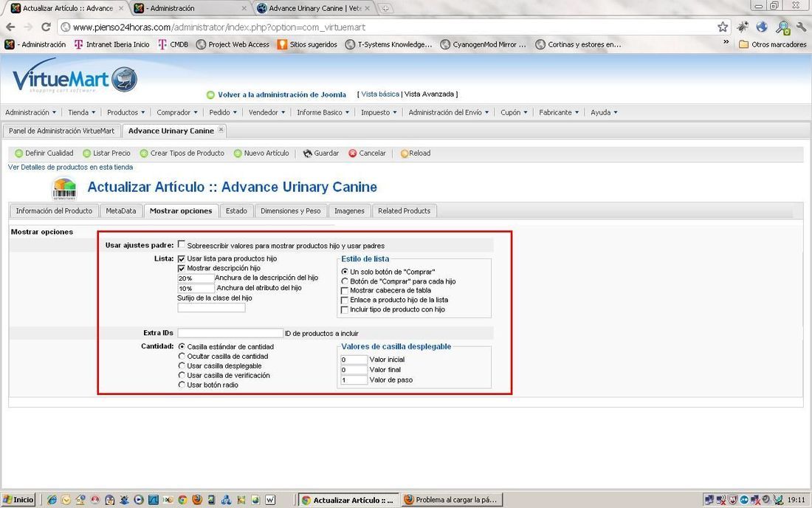Click the Crear Tipos de Producto icon
Viewport: 812px width, 508px height.
pos(144,154)
